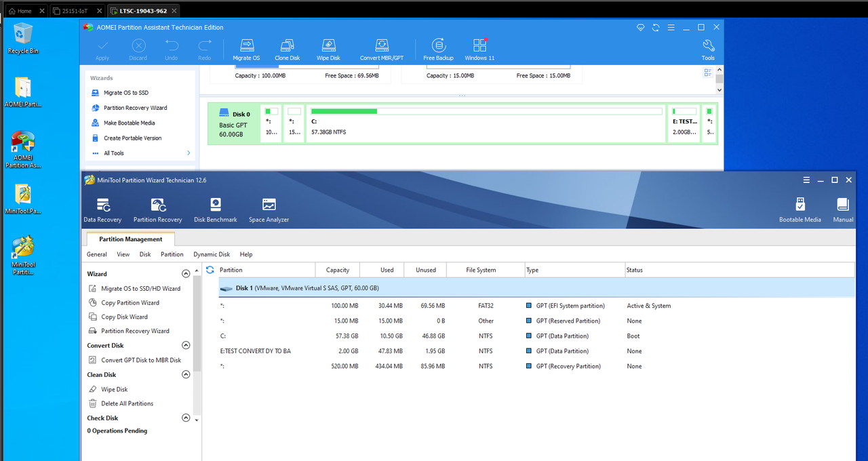
Task: Sort by Capacity column header
Action: pyautogui.click(x=338, y=270)
